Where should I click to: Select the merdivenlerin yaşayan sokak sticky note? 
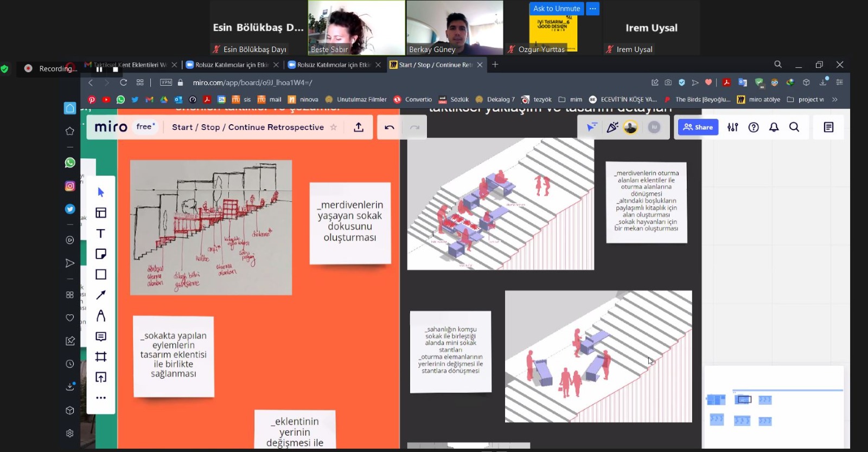[350, 223]
